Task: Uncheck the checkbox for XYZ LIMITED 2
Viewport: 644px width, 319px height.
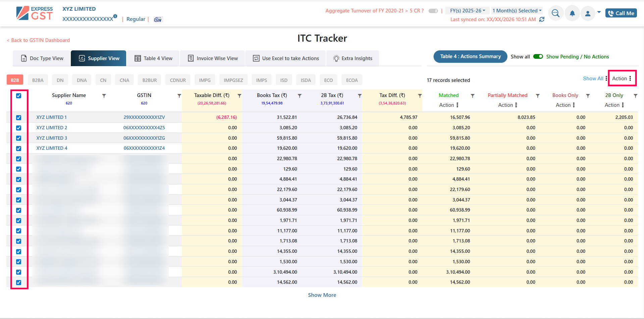Action: point(19,128)
